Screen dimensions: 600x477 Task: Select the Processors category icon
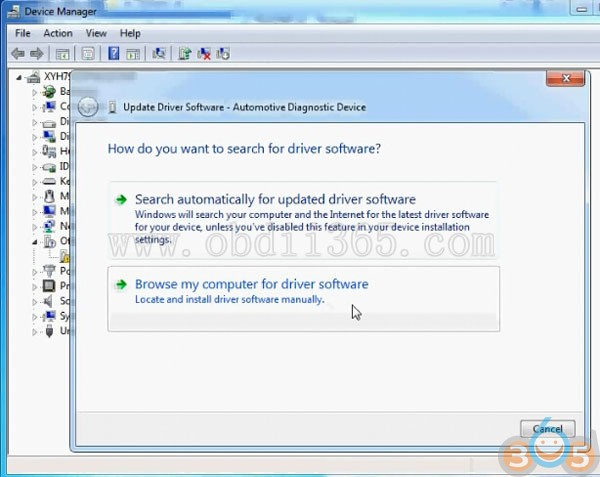pos(49,286)
